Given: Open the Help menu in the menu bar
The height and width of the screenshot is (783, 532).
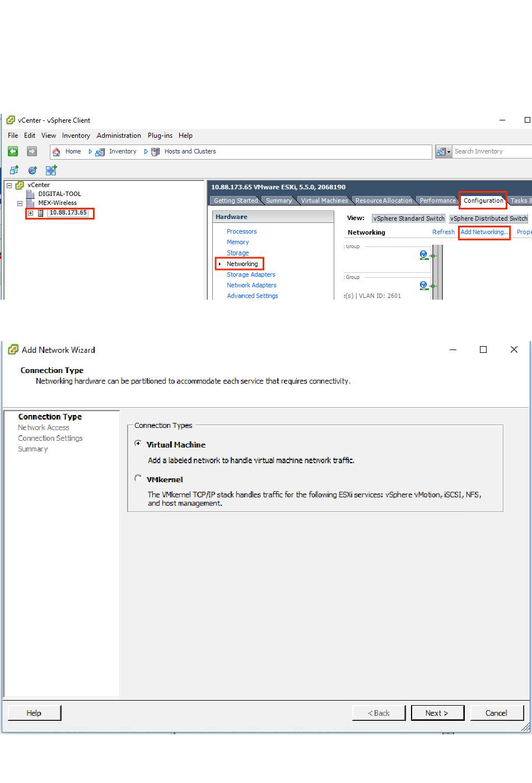Looking at the screenshot, I should [185, 136].
